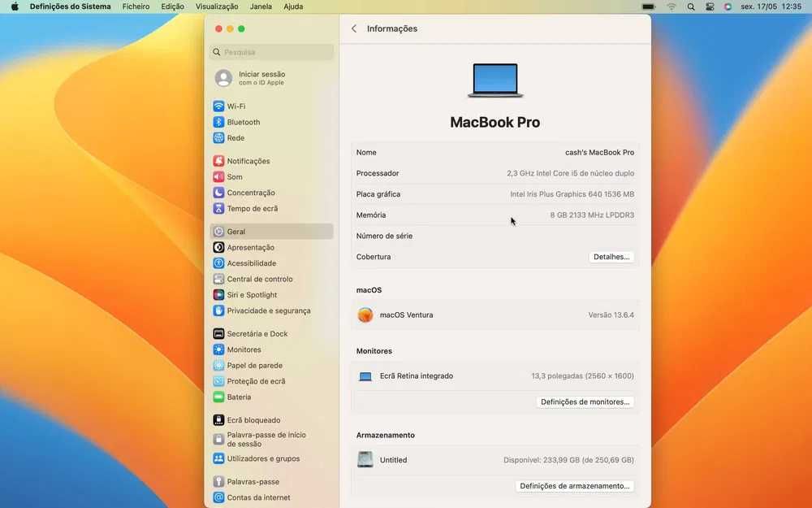Open Ecrã bloqueado lock icon
The height and width of the screenshot is (508, 812).
click(218, 420)
